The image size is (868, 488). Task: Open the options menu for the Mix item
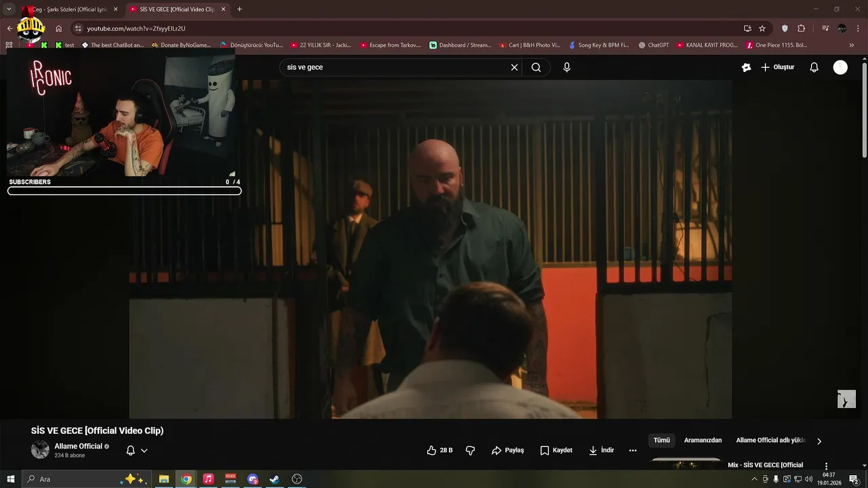point(826,466)
